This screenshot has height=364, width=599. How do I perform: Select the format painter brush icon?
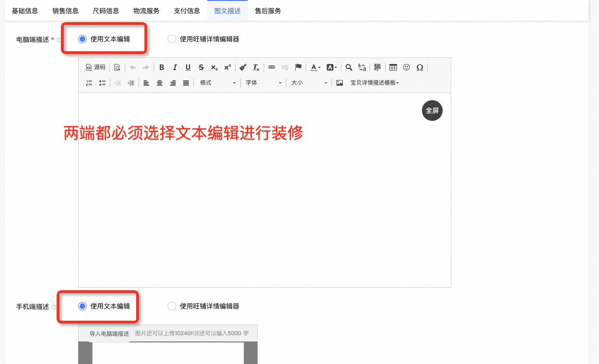243,67
